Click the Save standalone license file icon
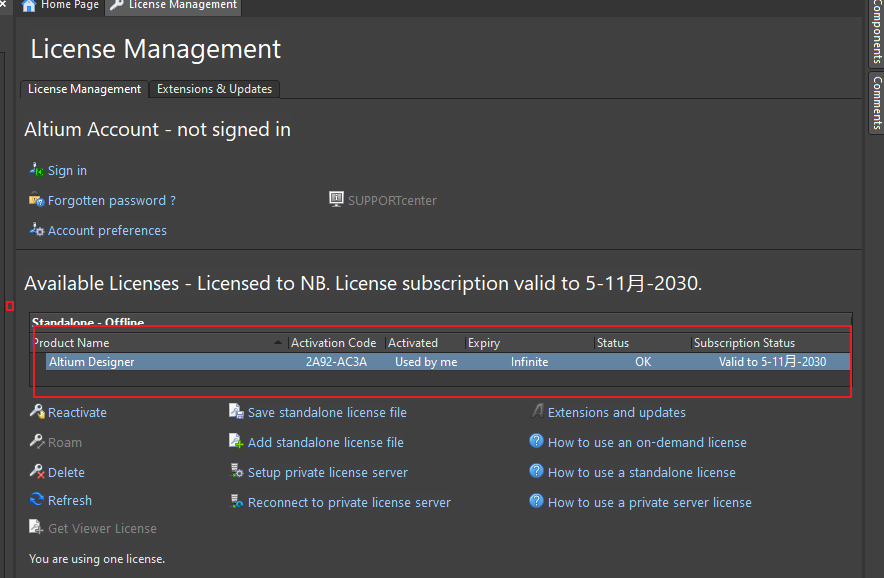Screen dimensions: 884x578 click(x=236, y=411)
